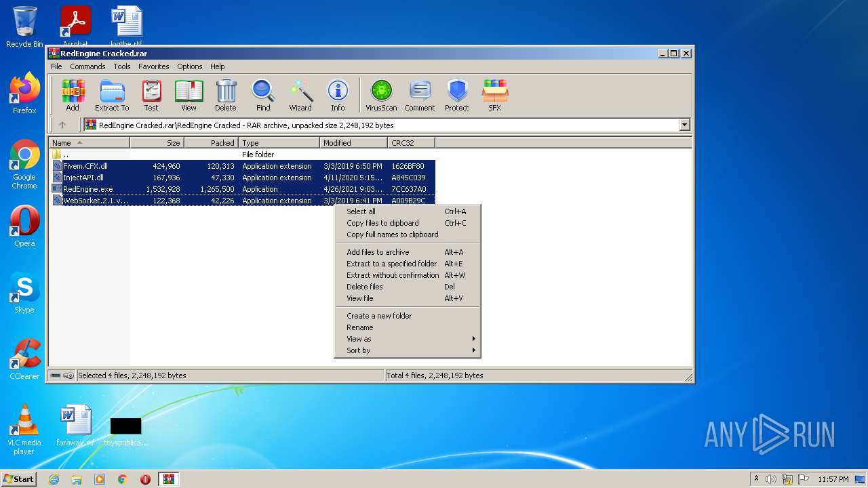Screen dimensions: 868x488
Task: Sort by the Packed column header
Action: 211,143
